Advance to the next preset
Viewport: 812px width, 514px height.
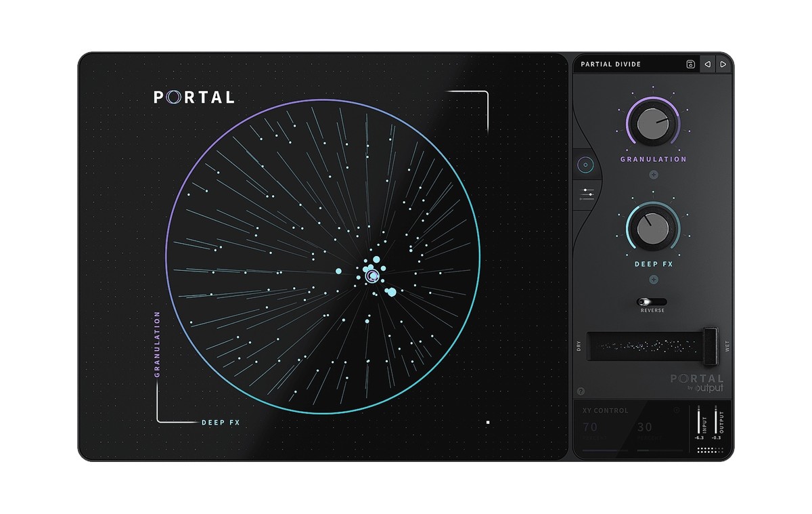(x=723, y=64)
